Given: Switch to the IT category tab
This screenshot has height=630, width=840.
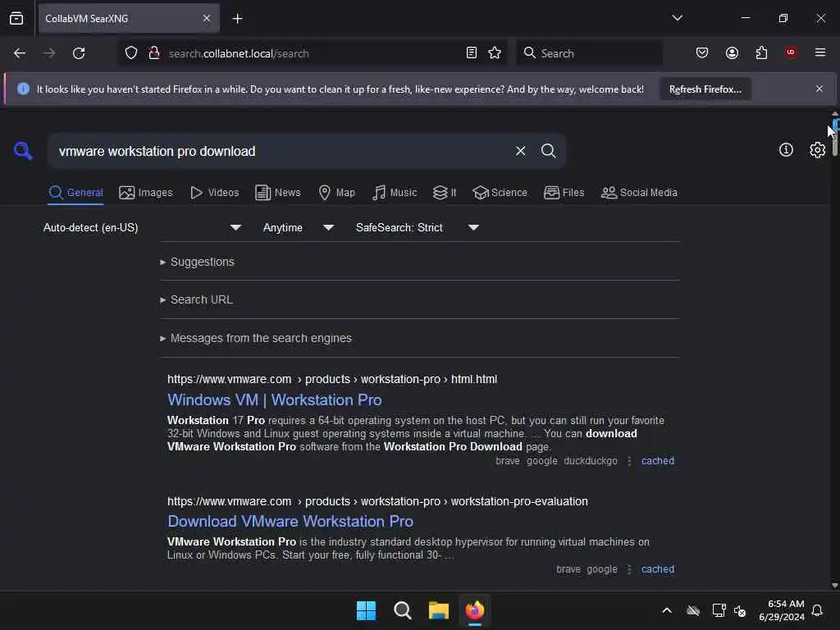Looking at the screenshot, I should pyautogui.click(x=445, y=193).
